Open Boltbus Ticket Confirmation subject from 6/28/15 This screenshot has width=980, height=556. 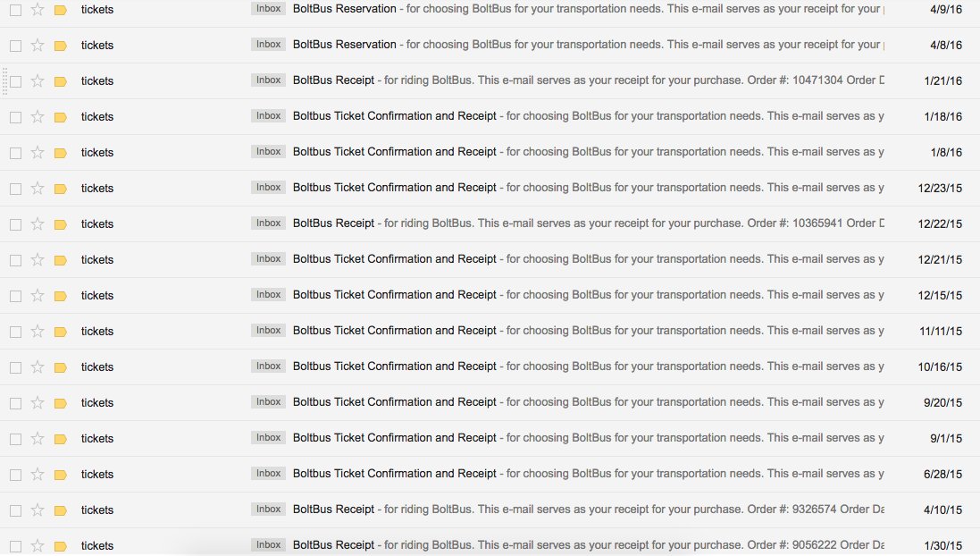pyautogui.click(x=394, y=474)
